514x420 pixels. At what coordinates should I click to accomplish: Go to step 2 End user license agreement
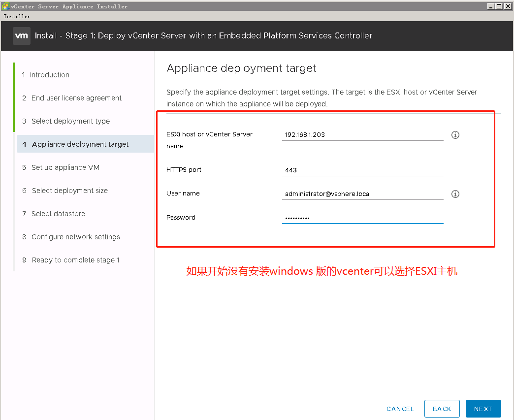tap(72, 98)
